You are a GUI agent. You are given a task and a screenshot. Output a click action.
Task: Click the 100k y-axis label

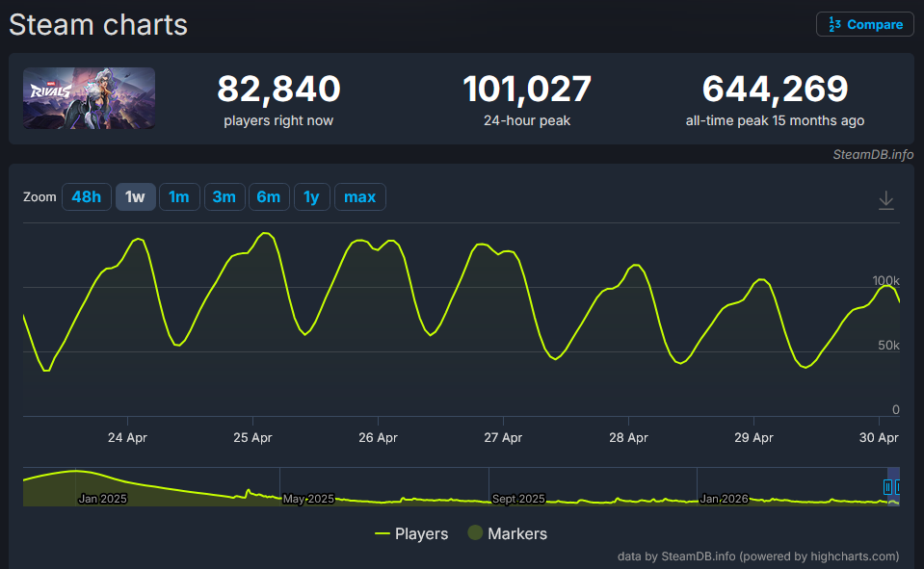point(885,281)
